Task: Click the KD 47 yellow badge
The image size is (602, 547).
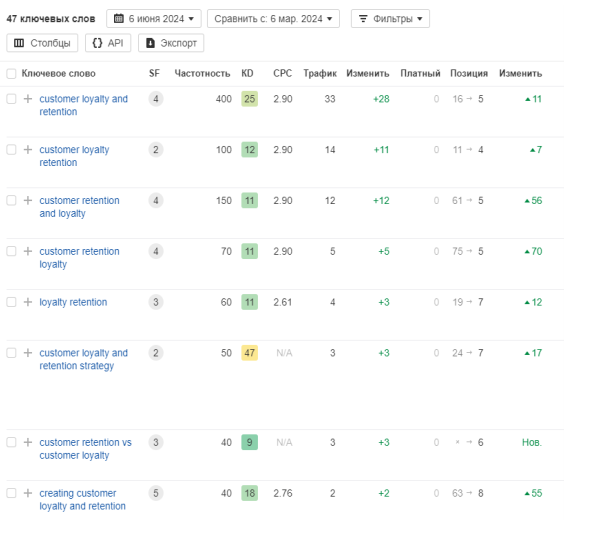Action: [x=249, y=353]
